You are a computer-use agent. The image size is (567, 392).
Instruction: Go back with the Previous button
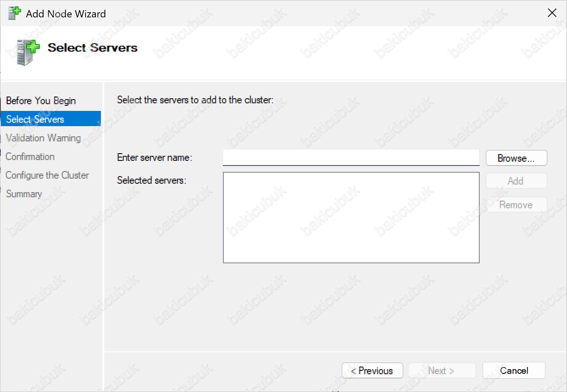click(x=372, y=371)
